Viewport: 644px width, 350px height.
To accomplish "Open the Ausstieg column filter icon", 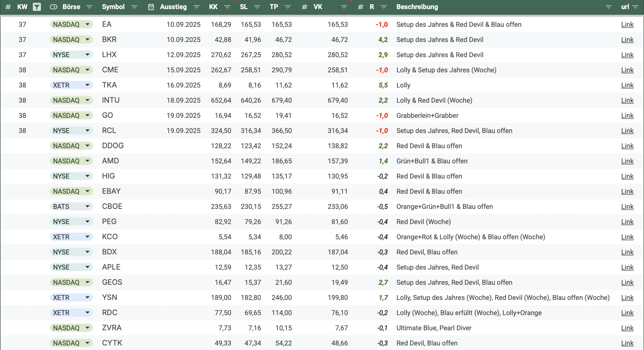I will pyautogui.click(x=196, y=7).
